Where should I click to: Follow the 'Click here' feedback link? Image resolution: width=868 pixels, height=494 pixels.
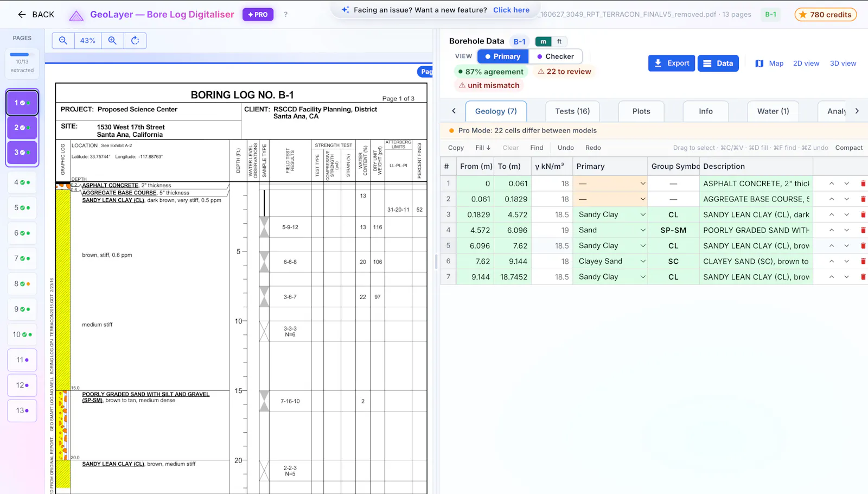pyautogui.click(x=511, y=10)
